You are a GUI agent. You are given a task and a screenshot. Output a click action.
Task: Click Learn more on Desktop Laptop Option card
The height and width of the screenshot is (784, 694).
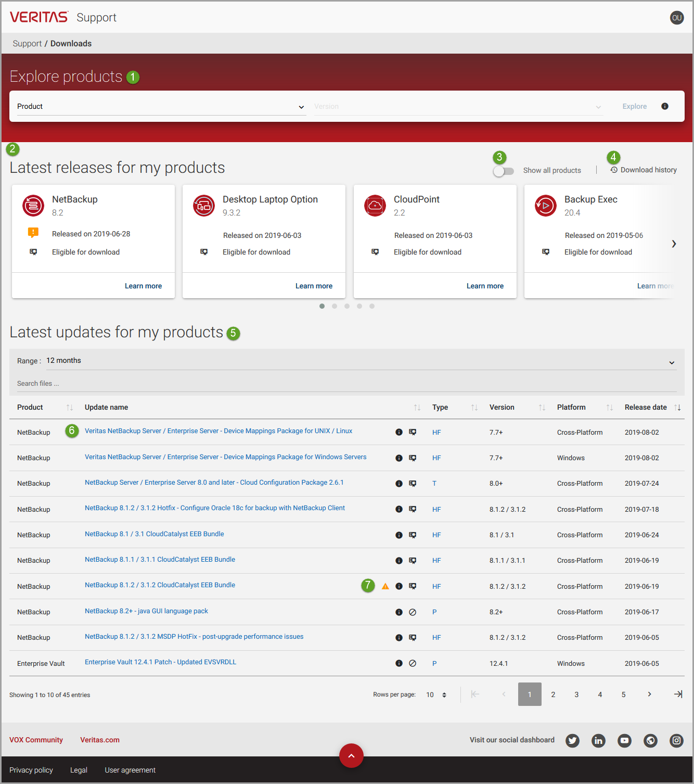coord(314,286)
